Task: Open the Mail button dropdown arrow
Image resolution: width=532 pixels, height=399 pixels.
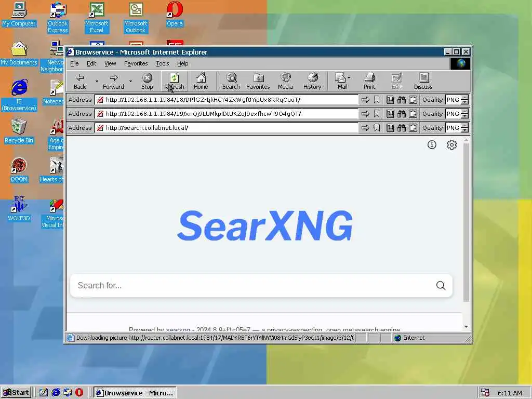Action: click(x=349, y=78)
